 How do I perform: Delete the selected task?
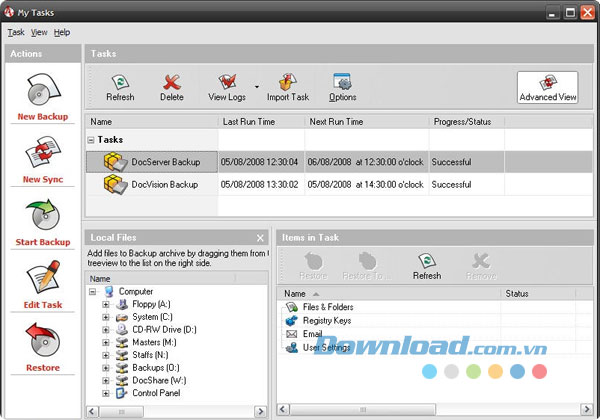point(172,86)
